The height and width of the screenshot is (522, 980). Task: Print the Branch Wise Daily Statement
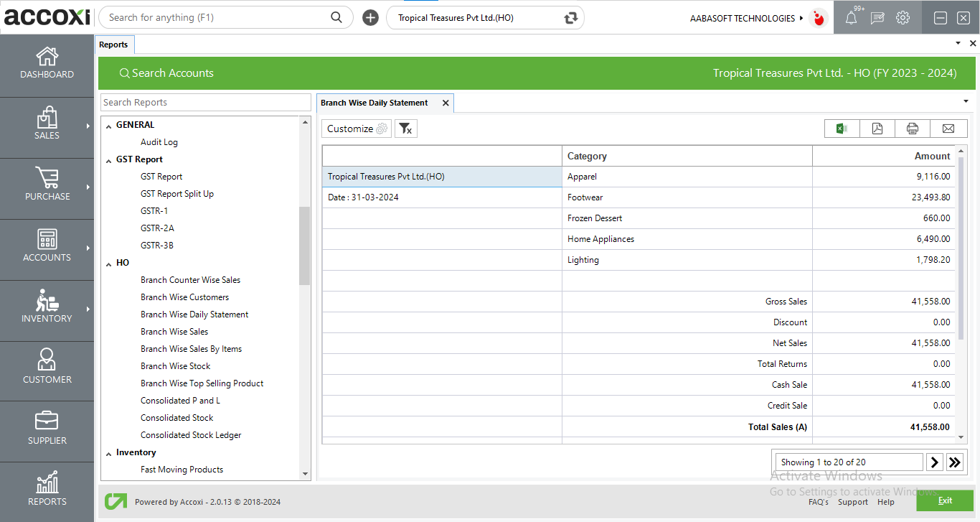(x=912, y=129)
